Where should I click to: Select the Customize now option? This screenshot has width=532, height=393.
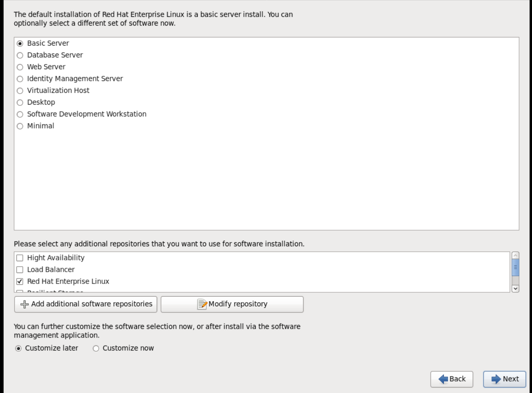coord(96,349)
